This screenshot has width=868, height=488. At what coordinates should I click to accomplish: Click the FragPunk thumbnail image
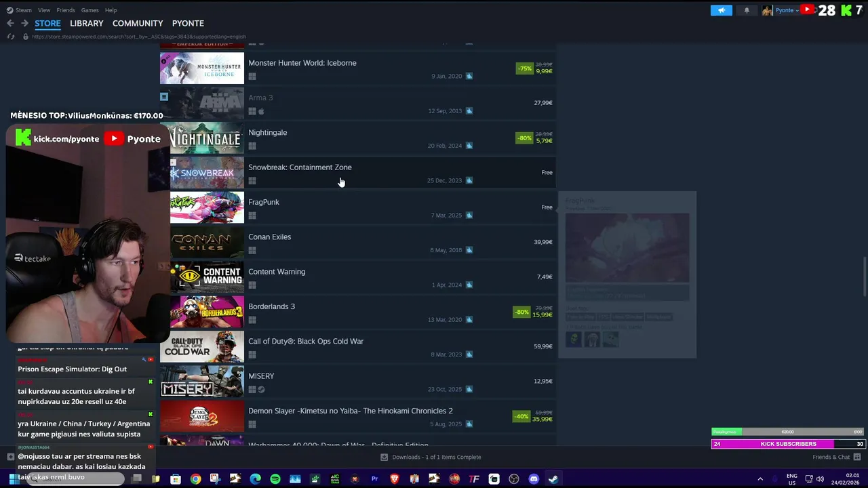207,207
